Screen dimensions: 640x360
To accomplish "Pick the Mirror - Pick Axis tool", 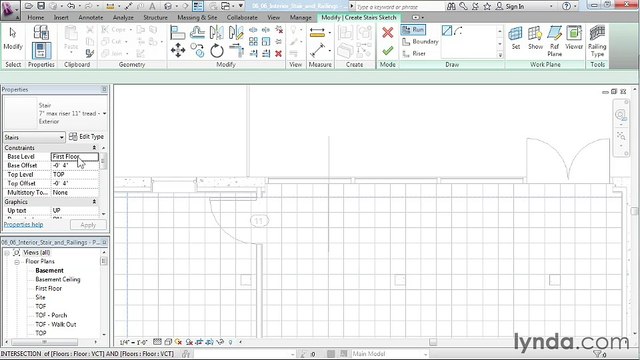I will (216, 33).
